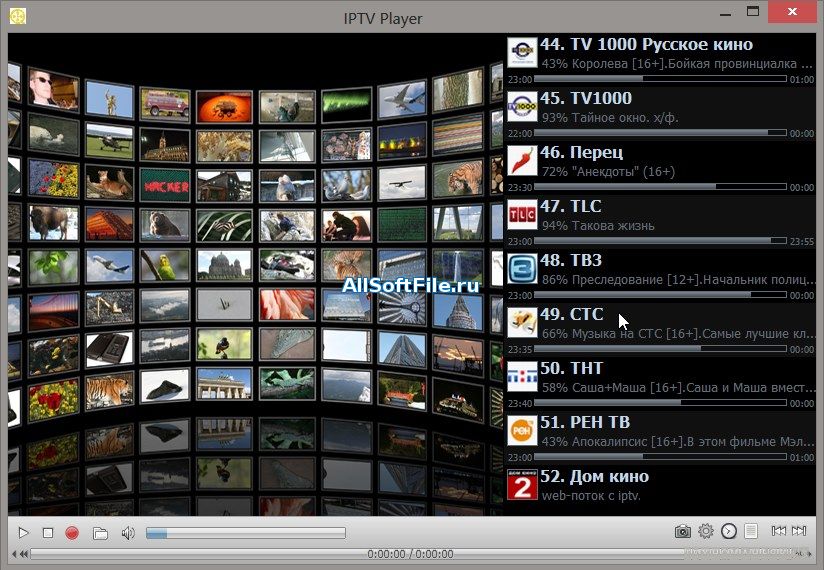This screenshot has width=824, height=570.
Task: Select channel 47. TLC
Action: pyautogui.click(x=661, y=222)
